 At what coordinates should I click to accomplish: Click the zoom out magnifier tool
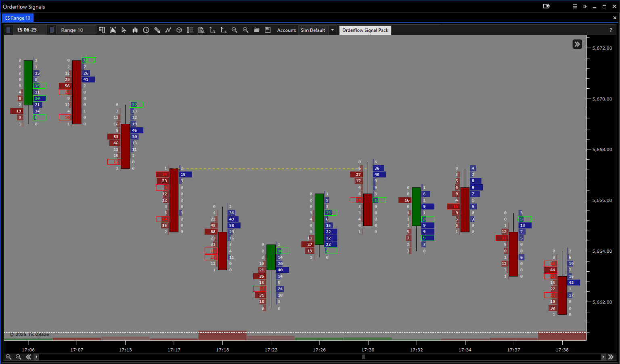pyautogui.click(x=245, y=30)
